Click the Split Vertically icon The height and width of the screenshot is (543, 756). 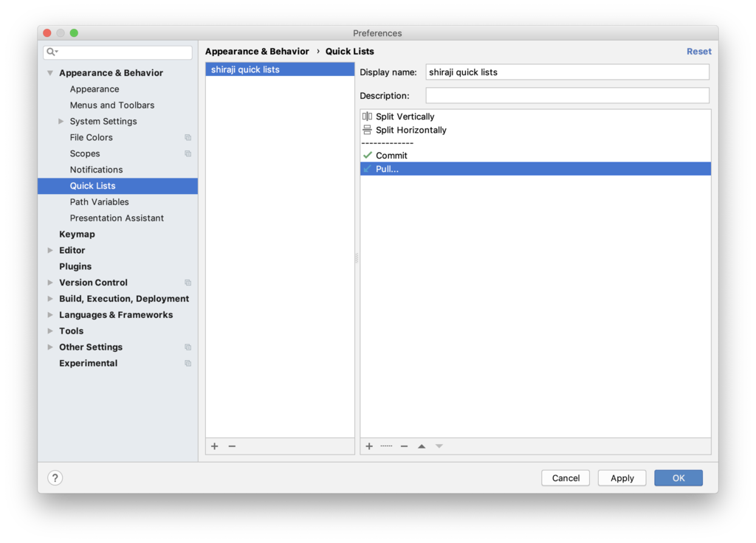coord(368,116)
